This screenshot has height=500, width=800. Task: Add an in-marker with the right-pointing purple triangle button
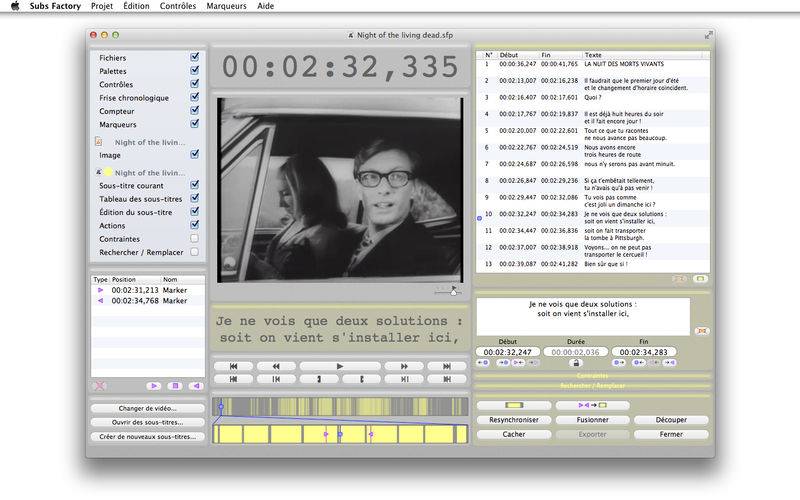154,386
